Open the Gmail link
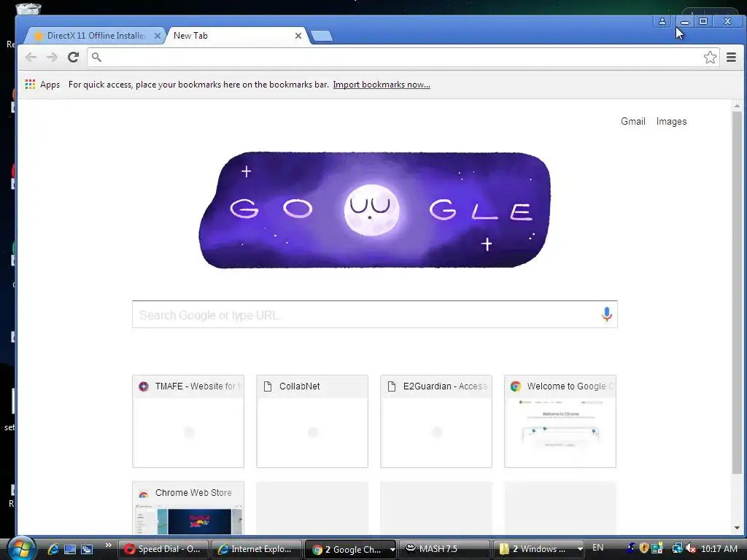 point(632,122)
